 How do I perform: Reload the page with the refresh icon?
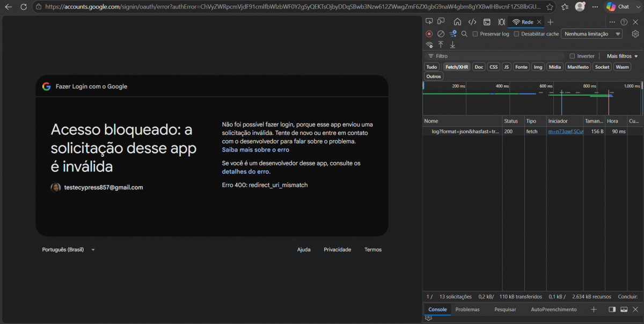click(23, 7)
